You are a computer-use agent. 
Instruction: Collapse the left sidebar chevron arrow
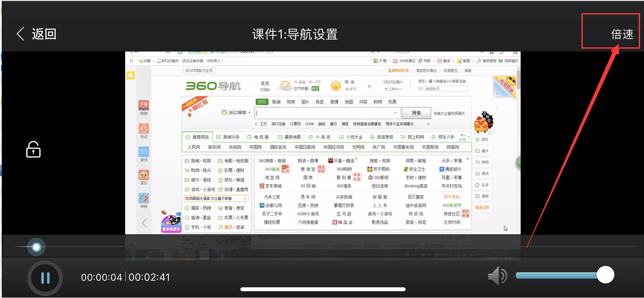coord(144,223)
